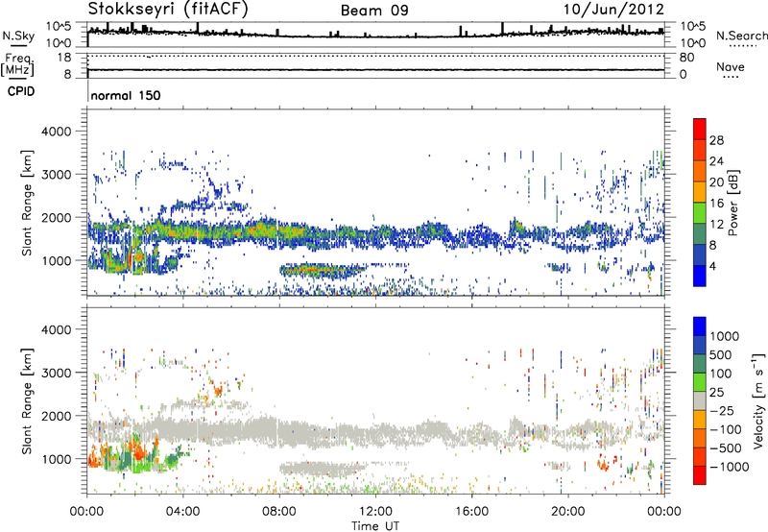
Task: Click the '4' tick on Power scale
Action: coord(712,266)
